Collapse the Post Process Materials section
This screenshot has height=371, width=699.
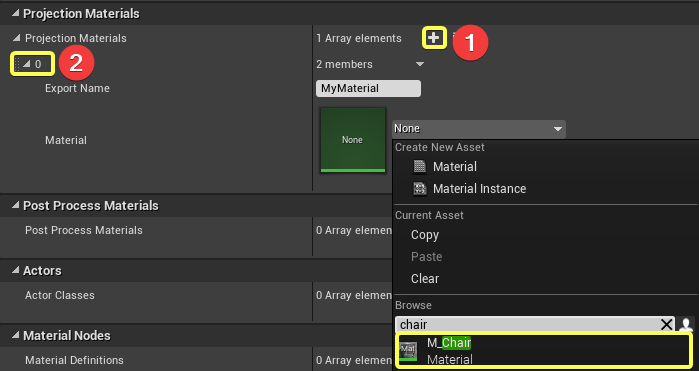point(16,205)
